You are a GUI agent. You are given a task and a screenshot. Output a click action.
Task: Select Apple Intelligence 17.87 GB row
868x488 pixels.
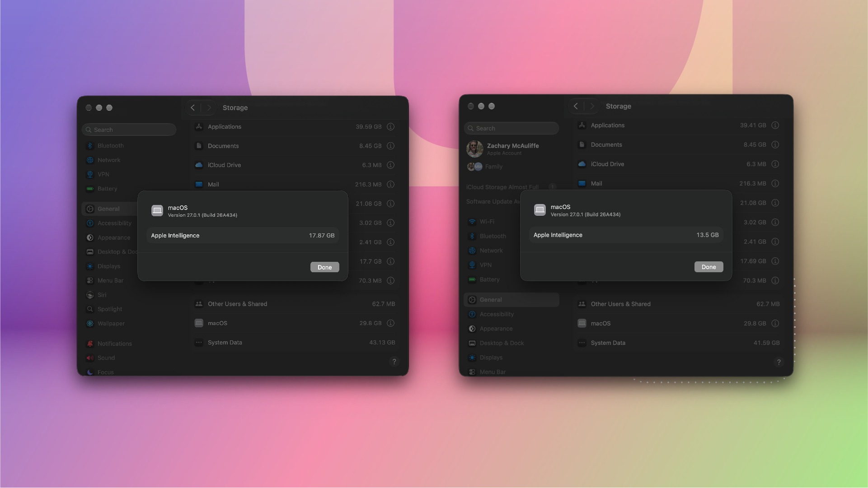click(x=243, y=236)
